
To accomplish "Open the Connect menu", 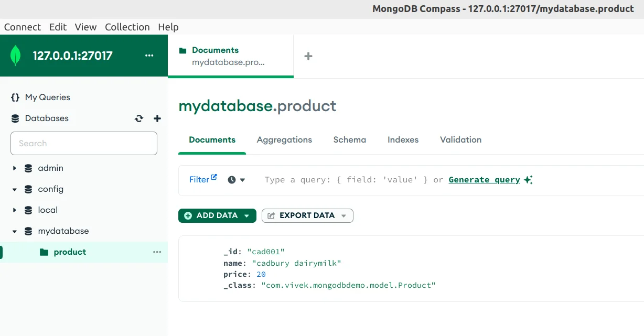I will point(23,27).
